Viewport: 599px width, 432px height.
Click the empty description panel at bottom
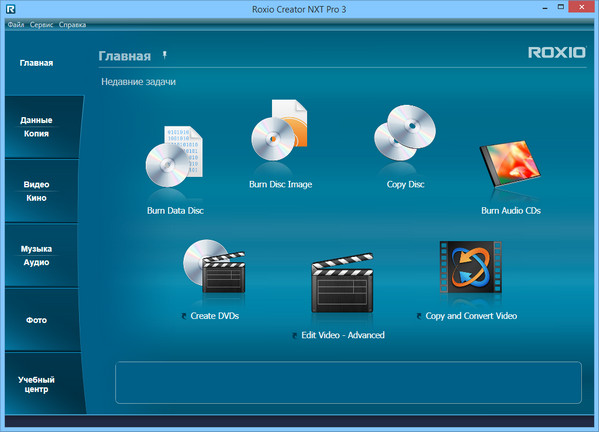348,382
